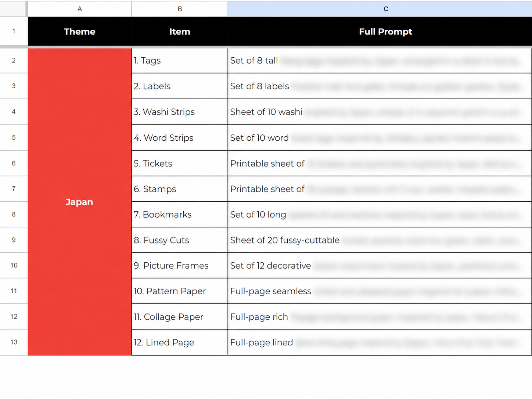Select row 13 header
Image resolution: width=532 pixels, height=399 pixels.
14,342
